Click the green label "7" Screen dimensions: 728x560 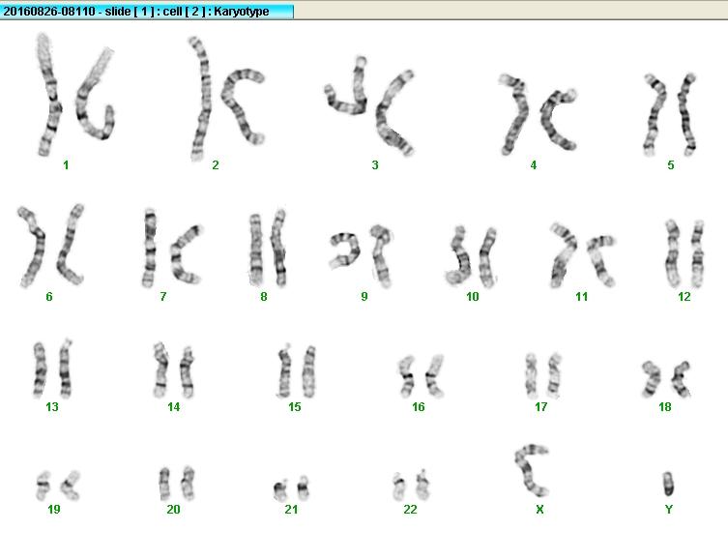[x=163, y=296]
